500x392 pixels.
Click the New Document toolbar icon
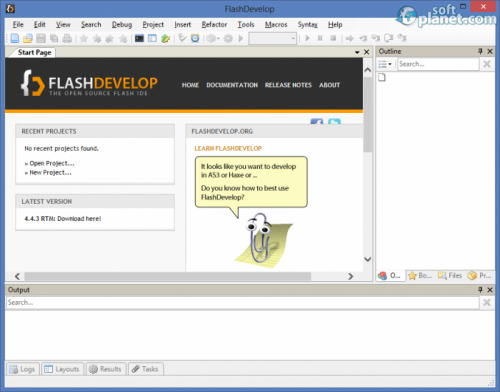(x=15, y=38)
